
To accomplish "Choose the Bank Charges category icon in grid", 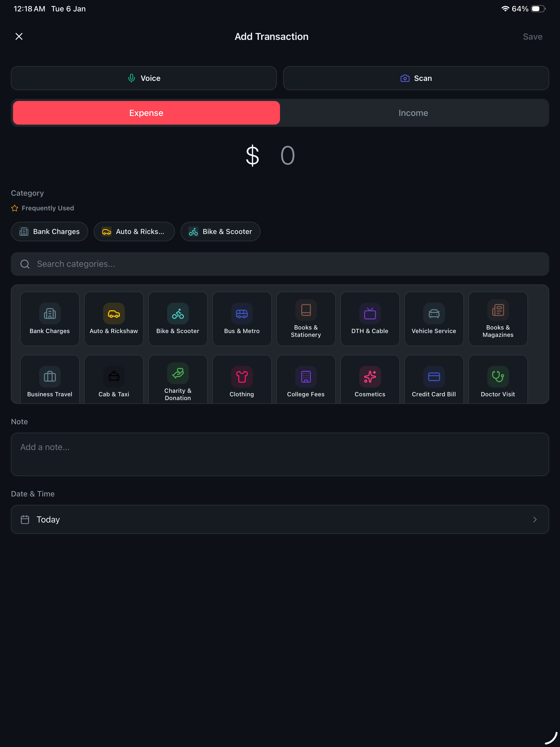I will 50,314.
